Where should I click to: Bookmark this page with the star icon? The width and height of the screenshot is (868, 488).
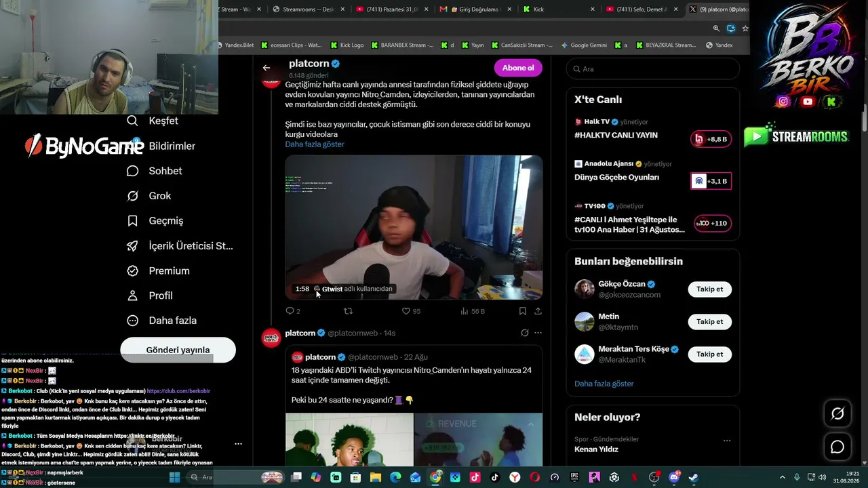(745, 28)
